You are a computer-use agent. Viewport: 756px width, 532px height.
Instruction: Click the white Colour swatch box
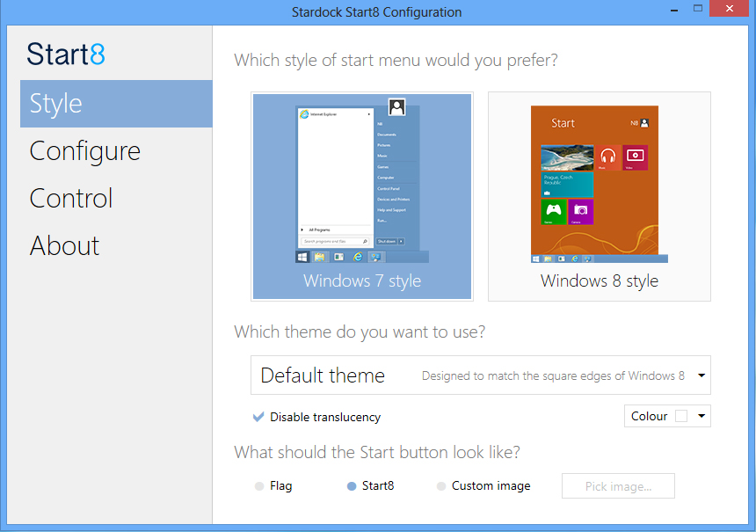tap(681, 416)
